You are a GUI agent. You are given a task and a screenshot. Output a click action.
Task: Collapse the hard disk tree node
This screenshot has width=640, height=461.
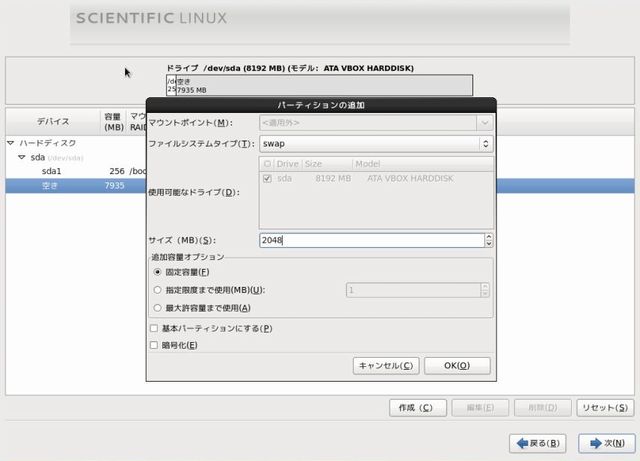pyautogui.click(x=11, y=143)
